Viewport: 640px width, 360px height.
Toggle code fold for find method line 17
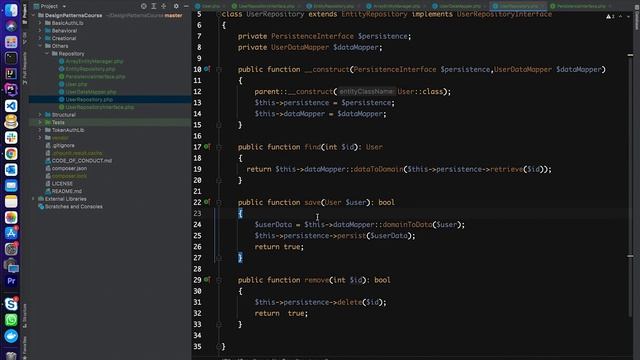(219, 147)
